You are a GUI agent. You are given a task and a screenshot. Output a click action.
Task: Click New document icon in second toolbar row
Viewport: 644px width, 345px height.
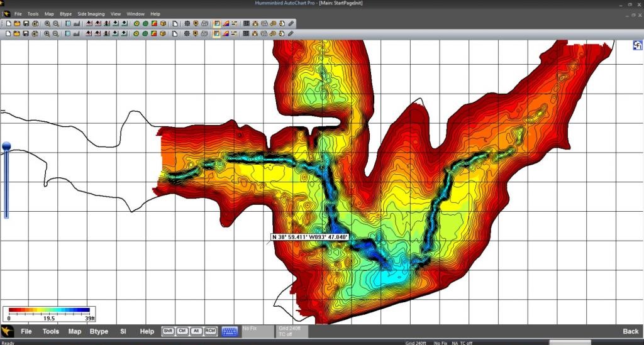8,33
